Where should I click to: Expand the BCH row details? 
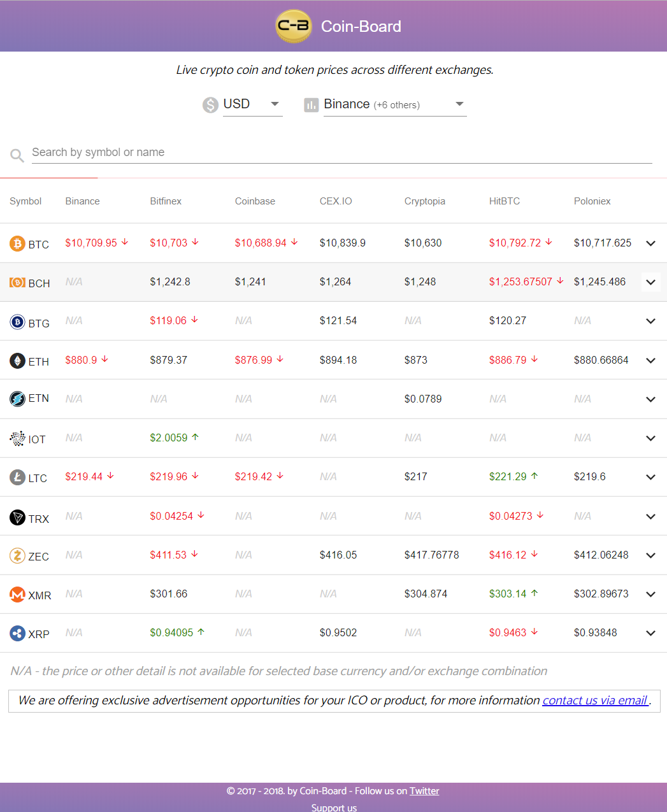click(650, 282)
